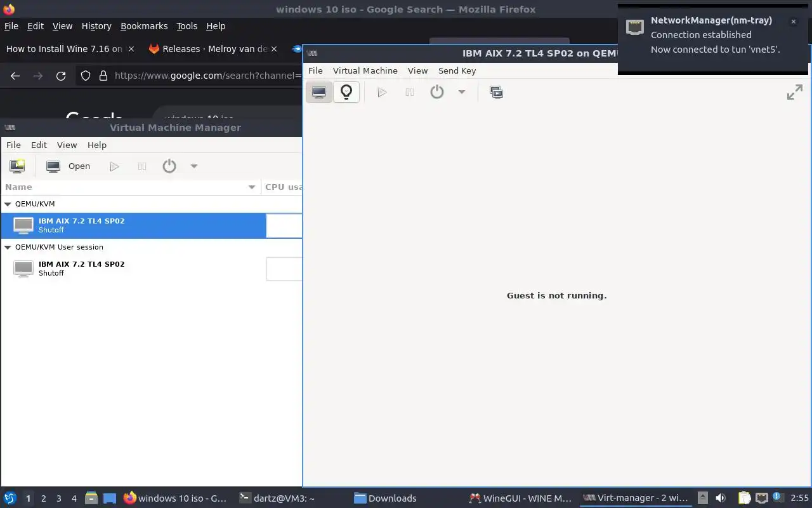812x508 pixels.
Task: Open the Virtual Machine menu in the AIX window
Action: (x=365, y=70)
